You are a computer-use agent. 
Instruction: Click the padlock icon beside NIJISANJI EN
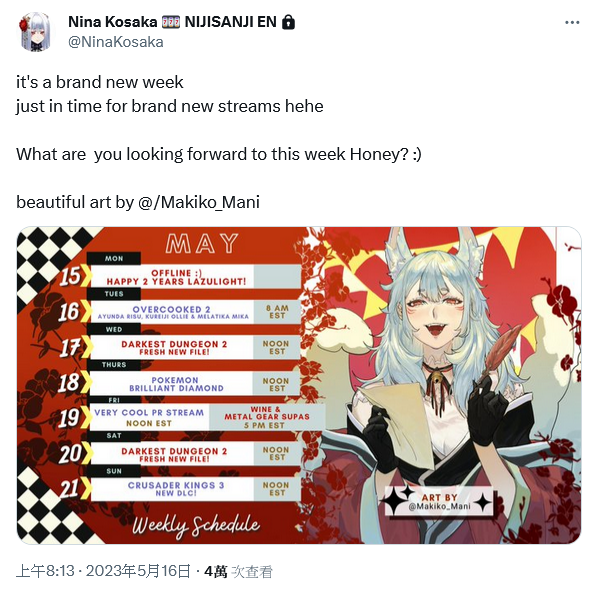point(288,22)
